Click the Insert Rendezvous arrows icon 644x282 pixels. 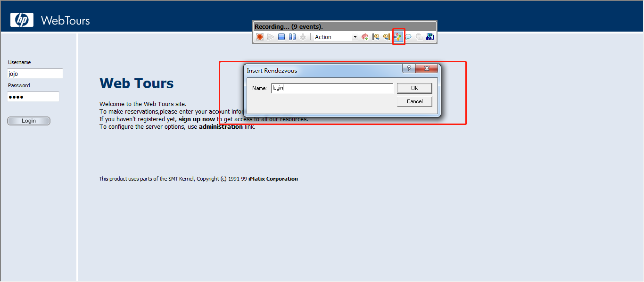click(398, 37)
